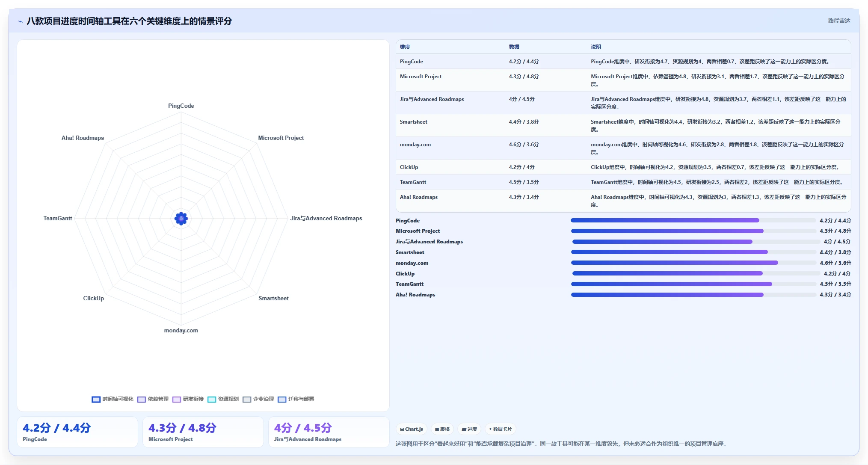Open the Microsoft Project 4.3分 / 4.8分 stat card

(203, 432)
